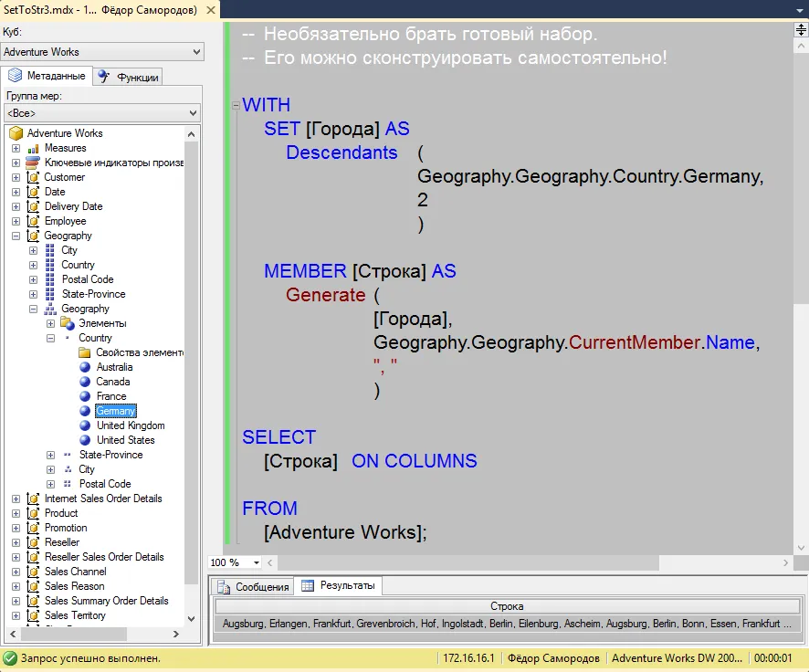Click the United Kingdom member sphere icon
Viewport: 809px width, 672px height.
click(x=85, y=425)
